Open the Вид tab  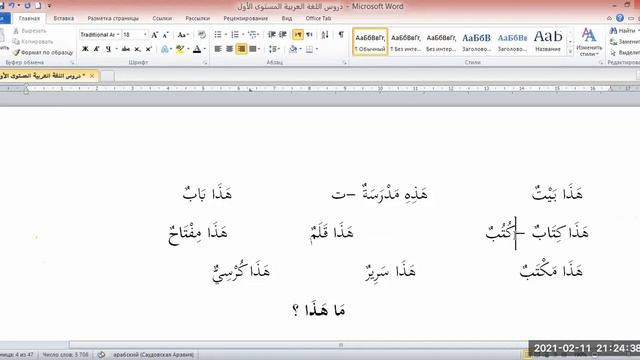click(x=287, y=18)
